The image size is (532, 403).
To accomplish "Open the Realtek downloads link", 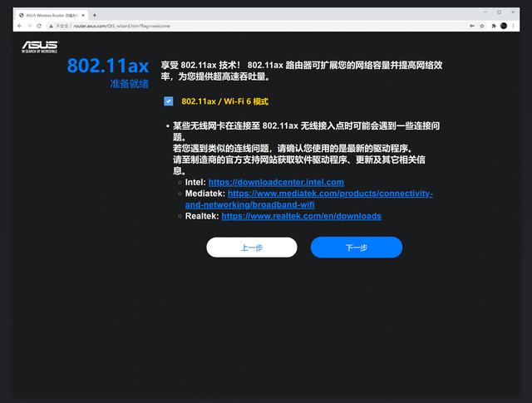I will [301, 216].
